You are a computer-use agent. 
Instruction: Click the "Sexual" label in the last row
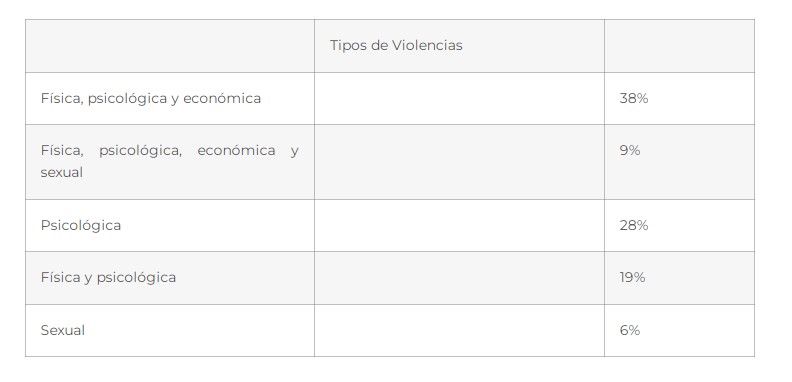pos(63,330)
